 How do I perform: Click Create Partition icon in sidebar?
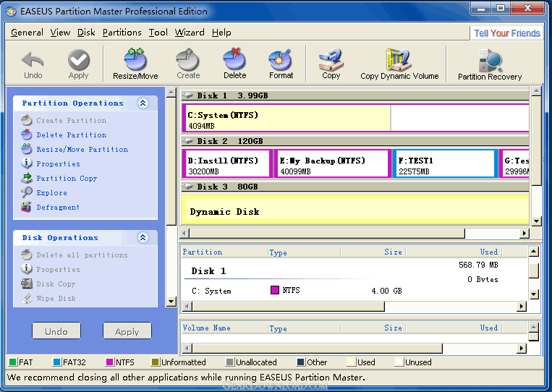pyautogui.click(x=26, y=120)
